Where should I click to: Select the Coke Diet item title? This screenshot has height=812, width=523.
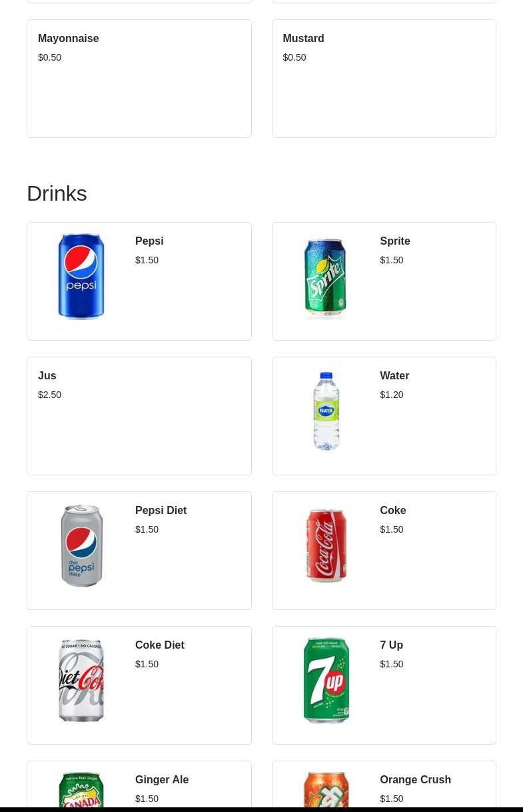160,645
